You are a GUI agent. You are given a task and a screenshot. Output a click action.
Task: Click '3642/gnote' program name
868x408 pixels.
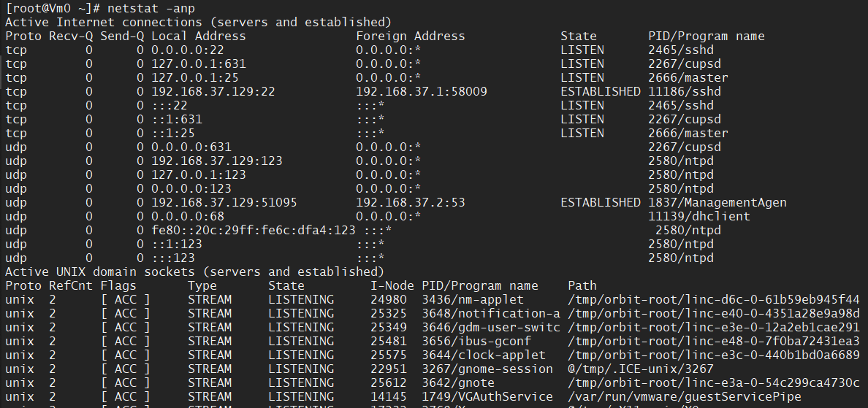click(x=458, y=382)
